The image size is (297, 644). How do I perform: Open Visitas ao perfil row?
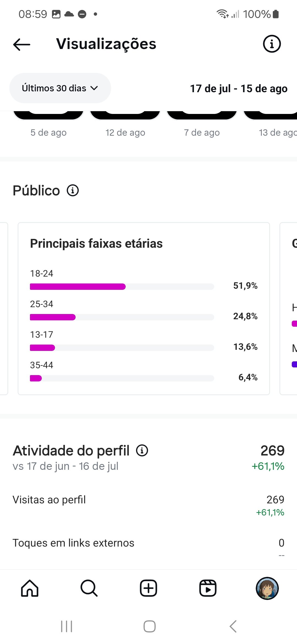click(x=148, y=506)
